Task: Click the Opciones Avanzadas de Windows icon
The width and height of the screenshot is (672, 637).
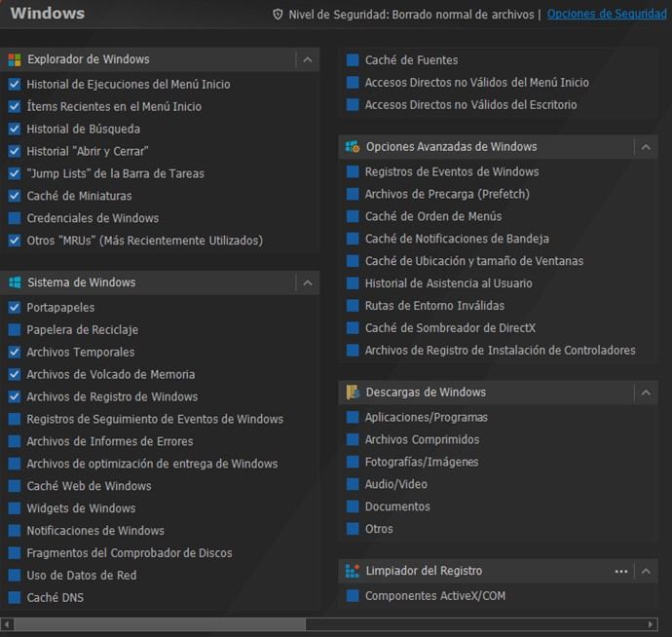Action: [353, 147]
